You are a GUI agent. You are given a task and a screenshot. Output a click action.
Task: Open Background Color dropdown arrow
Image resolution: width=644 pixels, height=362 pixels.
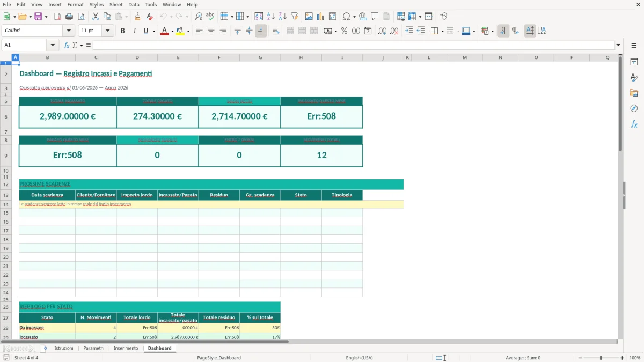(188, 31)
